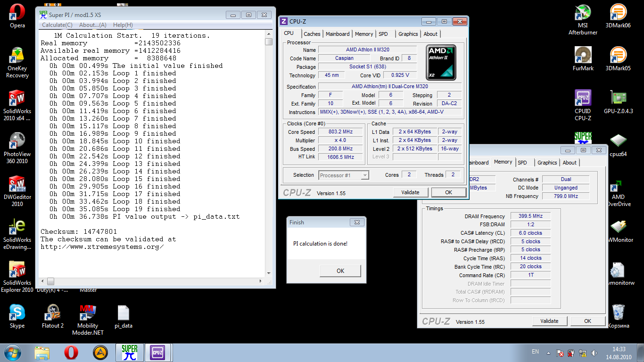Viewport: 644px width, 362px height.
Task: Select the cpuz64 desktop icon
Action: [x=618, y=145]
